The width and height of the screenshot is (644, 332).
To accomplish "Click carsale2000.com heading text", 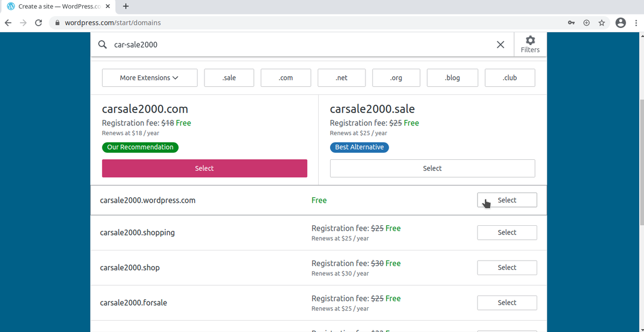I will point(145,109).
